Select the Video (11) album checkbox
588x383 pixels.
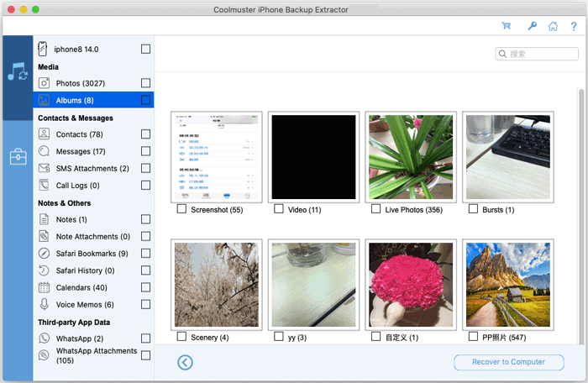tap(279, 209)
